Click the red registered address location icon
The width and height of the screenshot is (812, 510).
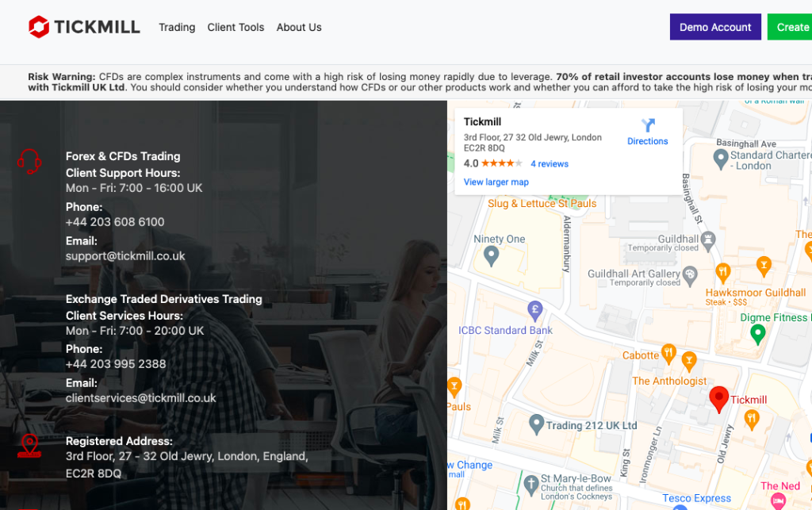29,446
